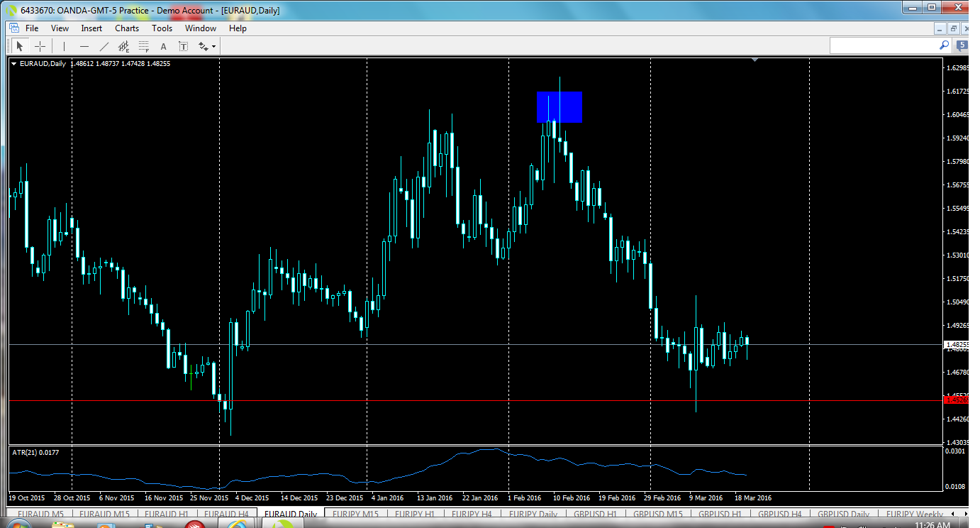The image size is (980, 528).
Task: Open the Insert menu
Action: tap(91, 28)
